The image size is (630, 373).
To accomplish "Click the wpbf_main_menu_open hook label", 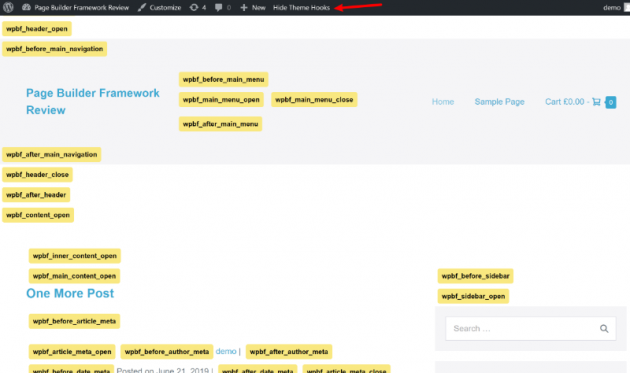I will tap(221, 99).
